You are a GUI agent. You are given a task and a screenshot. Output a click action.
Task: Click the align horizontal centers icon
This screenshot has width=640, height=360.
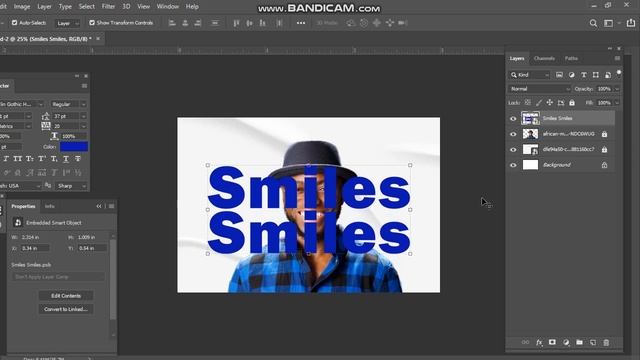(185, 23)
